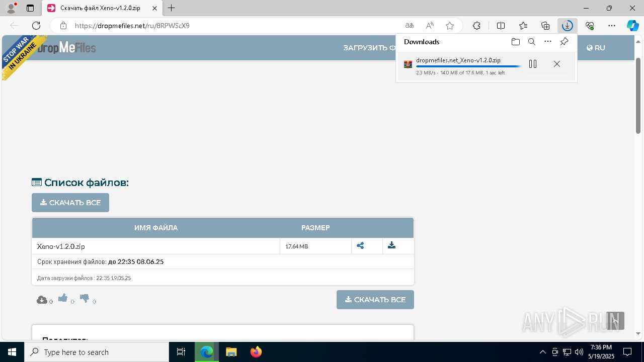
Task: Close the Xeno-v1.2.0.zip tab
Action: 153,8
